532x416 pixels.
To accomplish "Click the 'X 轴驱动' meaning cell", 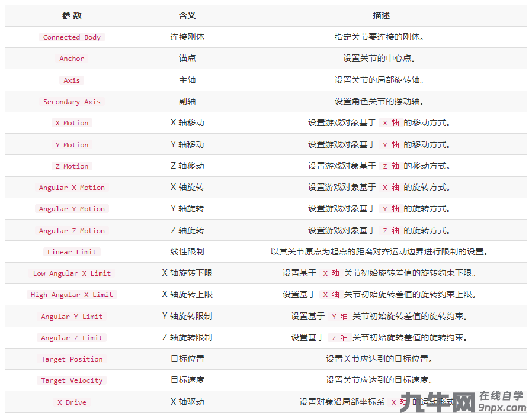I will point(187,402).
